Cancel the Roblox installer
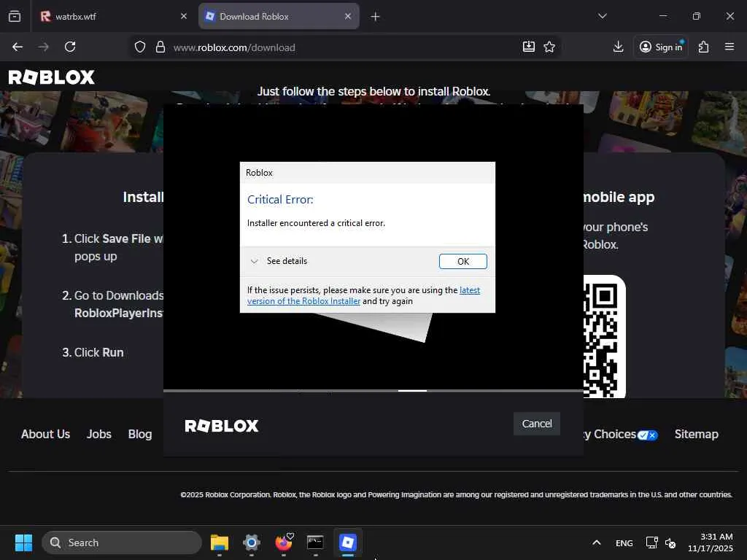 coord(537,424)
